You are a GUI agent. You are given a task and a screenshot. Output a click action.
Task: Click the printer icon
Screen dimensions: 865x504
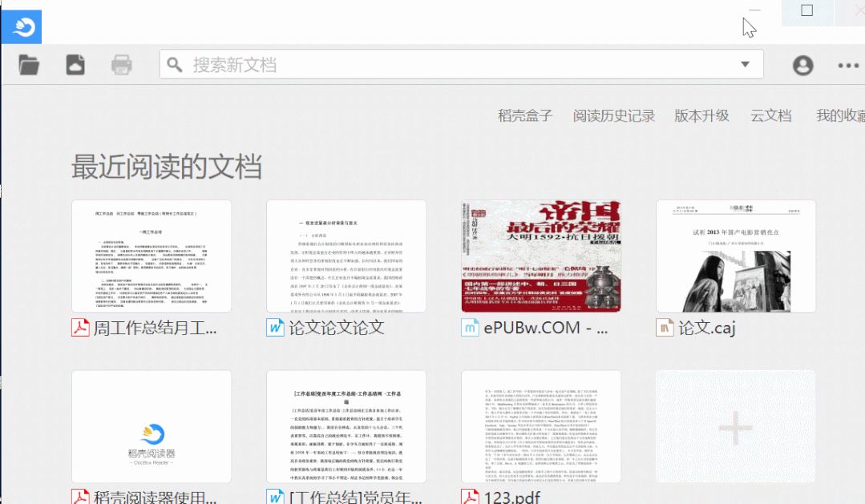click(x=121, y=65)
